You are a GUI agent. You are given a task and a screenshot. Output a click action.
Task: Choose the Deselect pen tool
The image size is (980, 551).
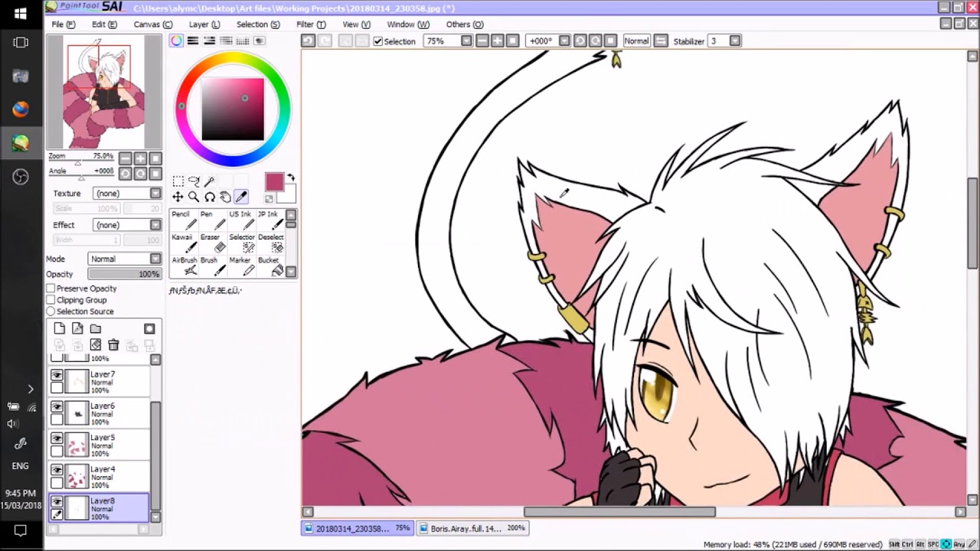click(270, 243)
